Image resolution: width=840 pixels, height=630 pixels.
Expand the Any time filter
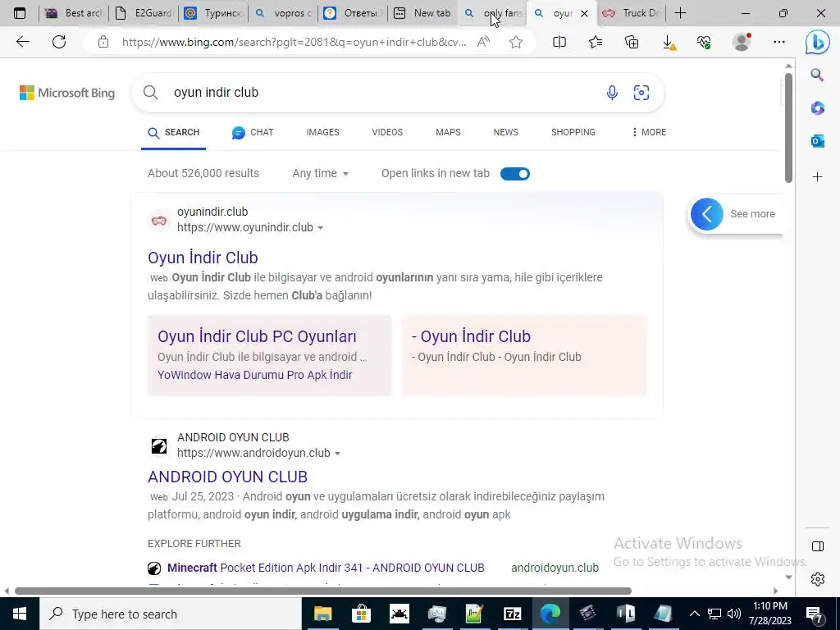321,173
